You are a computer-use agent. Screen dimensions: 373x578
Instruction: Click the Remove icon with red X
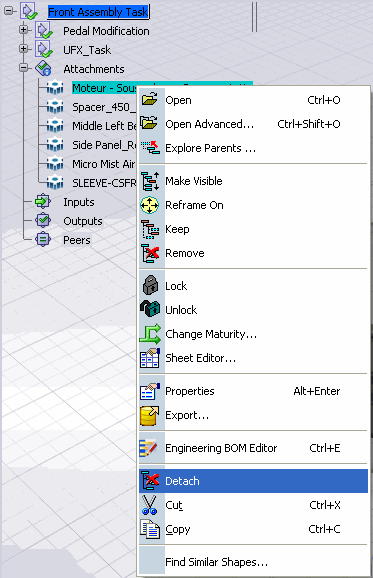pyautogui.click(x=150, y=253)
